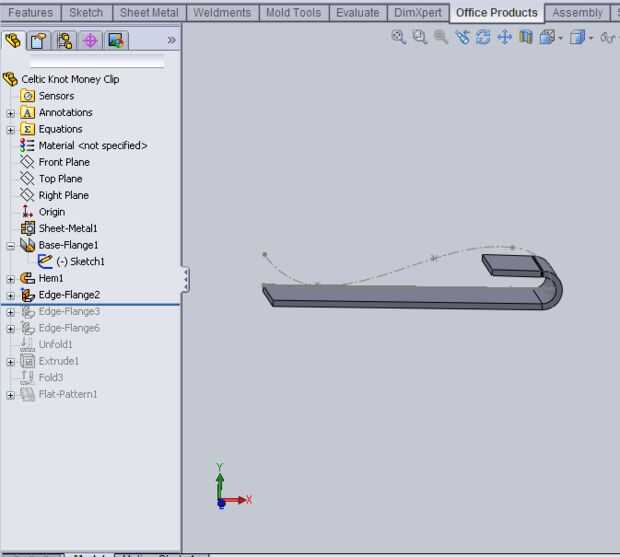Expand the Annotations node
The width and height of the screenshot is (620, 557).
point(11,113)
